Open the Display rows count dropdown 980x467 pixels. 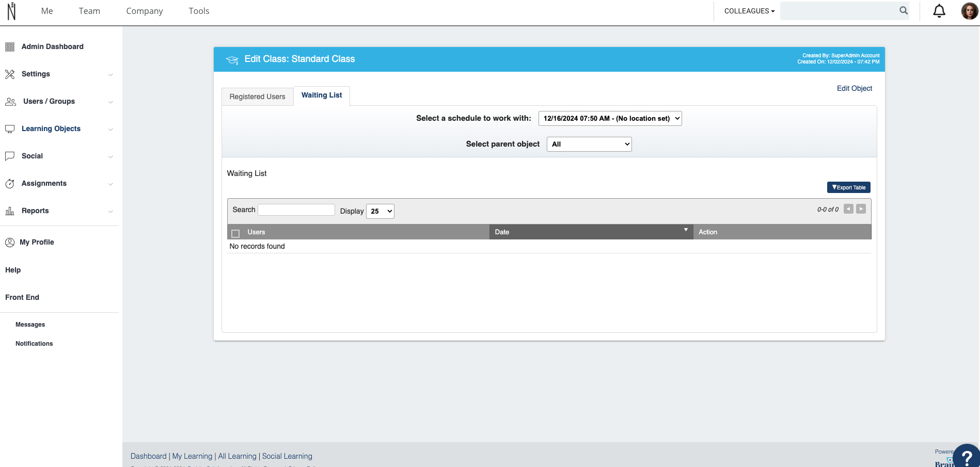(x=380, y=211)
